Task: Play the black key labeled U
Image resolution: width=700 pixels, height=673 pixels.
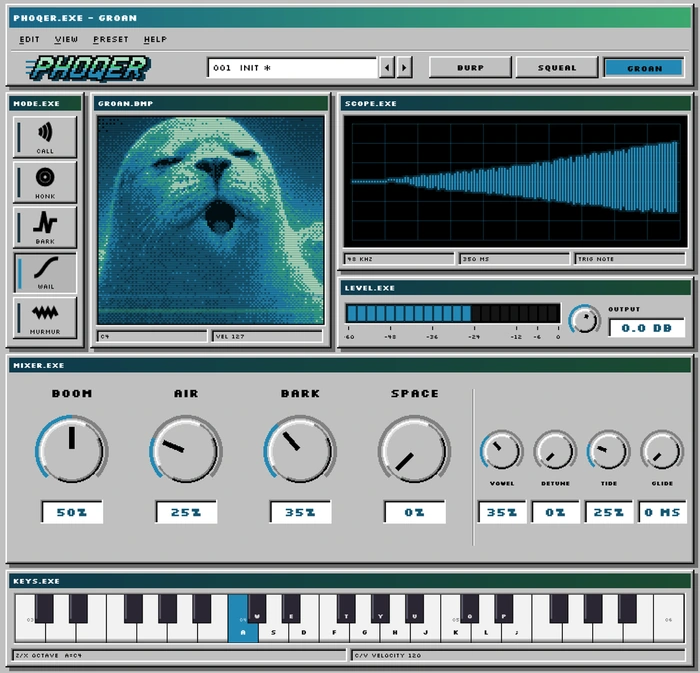Action: (414, 609)
